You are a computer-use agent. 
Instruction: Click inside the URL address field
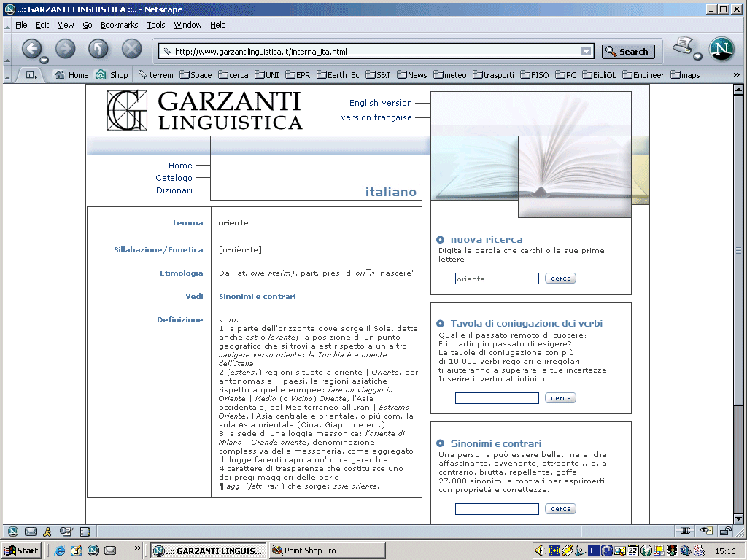pyautogui.click(x=376, y=52)
